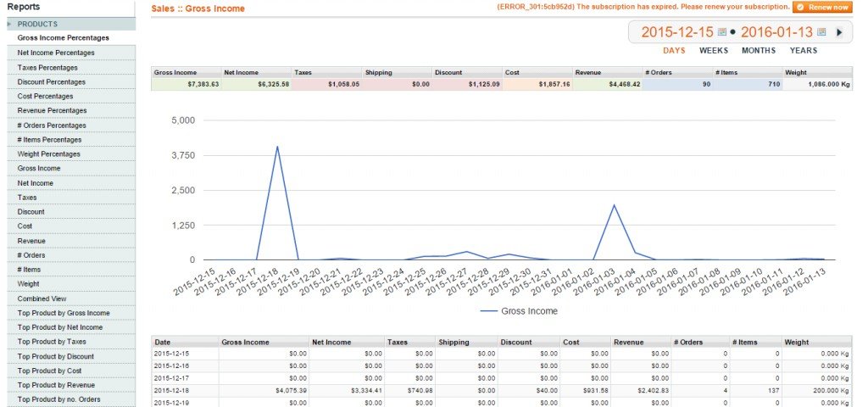The image size is (868, 407).
Task: Open Top Product by Gross Income
Action: click(64, 313)
